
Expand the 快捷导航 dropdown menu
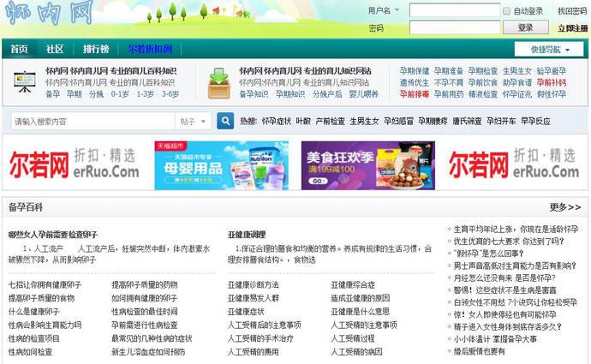click(550, 50)
